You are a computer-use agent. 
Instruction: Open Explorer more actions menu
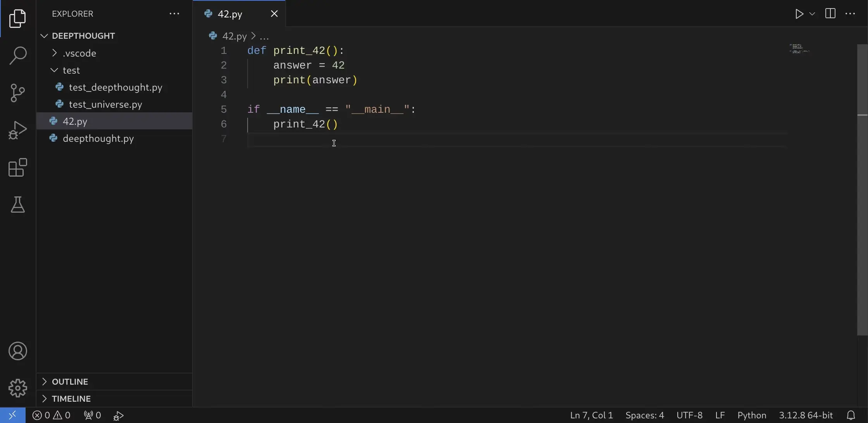174,14
